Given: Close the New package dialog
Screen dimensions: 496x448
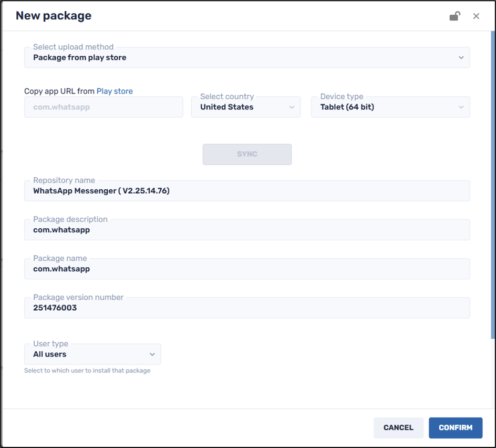Looking at the screenshot, I should [476, 16].
